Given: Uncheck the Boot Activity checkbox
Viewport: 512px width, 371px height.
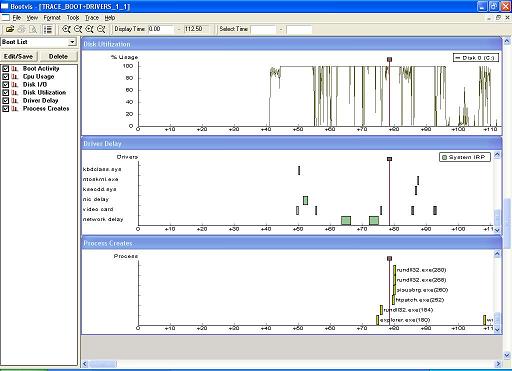Looking at the screenshot, I should [x=5, y=69].
